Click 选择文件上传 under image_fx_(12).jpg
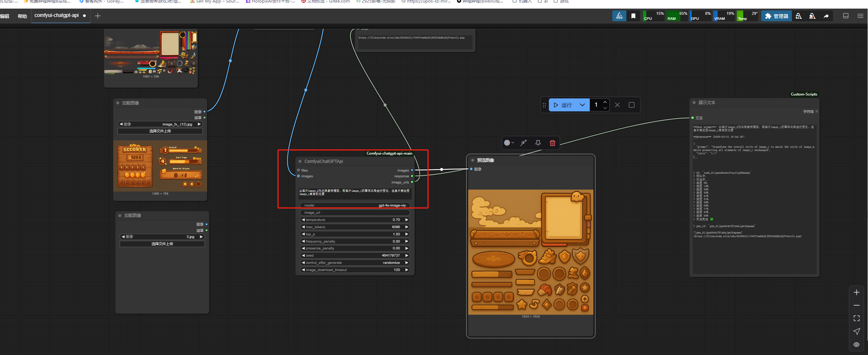This screenshot has width=868, height=355. (x=160, y=131)
